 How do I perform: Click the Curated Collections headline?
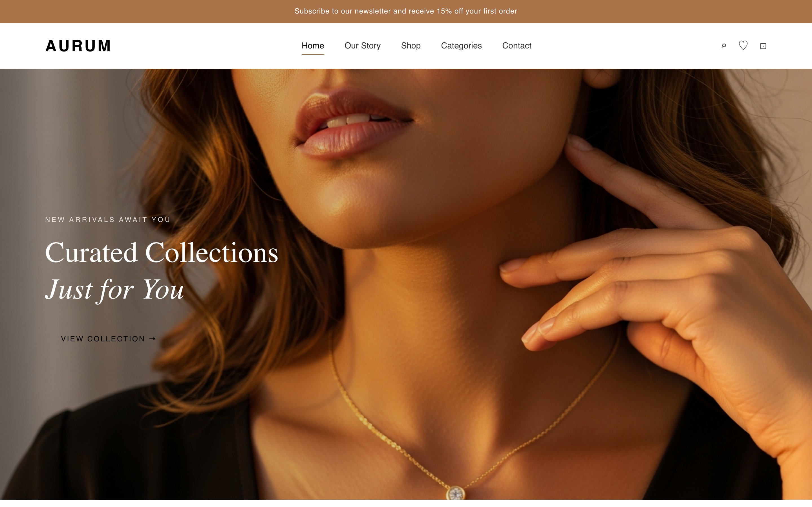point(161,252)
